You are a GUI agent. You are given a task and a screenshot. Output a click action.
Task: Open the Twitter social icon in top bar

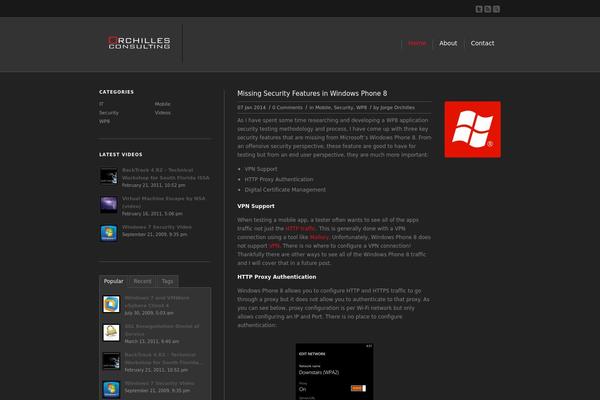[479, 9]
